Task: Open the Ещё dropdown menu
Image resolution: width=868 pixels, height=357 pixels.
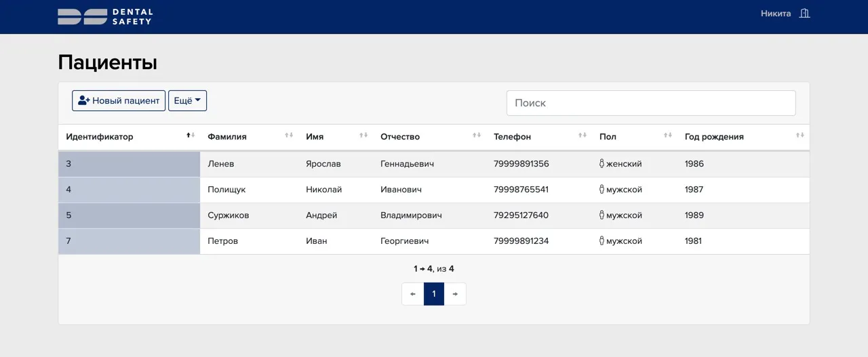Action: click(187, 101)
